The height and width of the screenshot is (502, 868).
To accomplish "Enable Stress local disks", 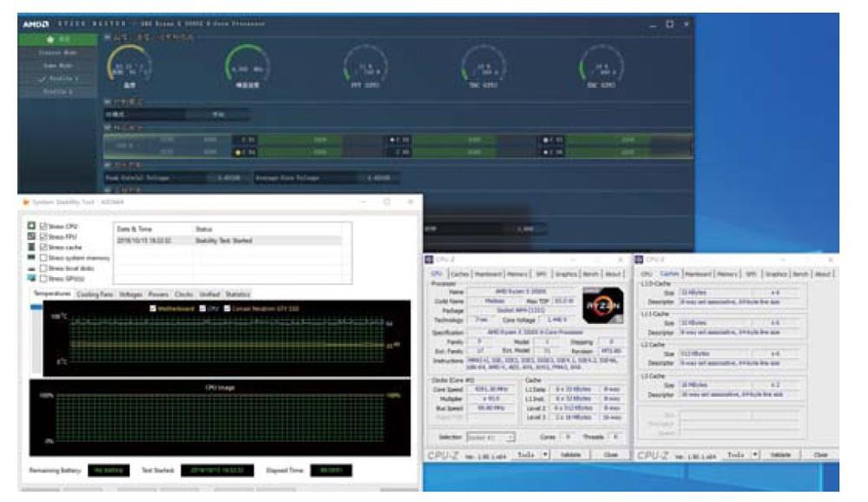I will (x=43, y=268).
